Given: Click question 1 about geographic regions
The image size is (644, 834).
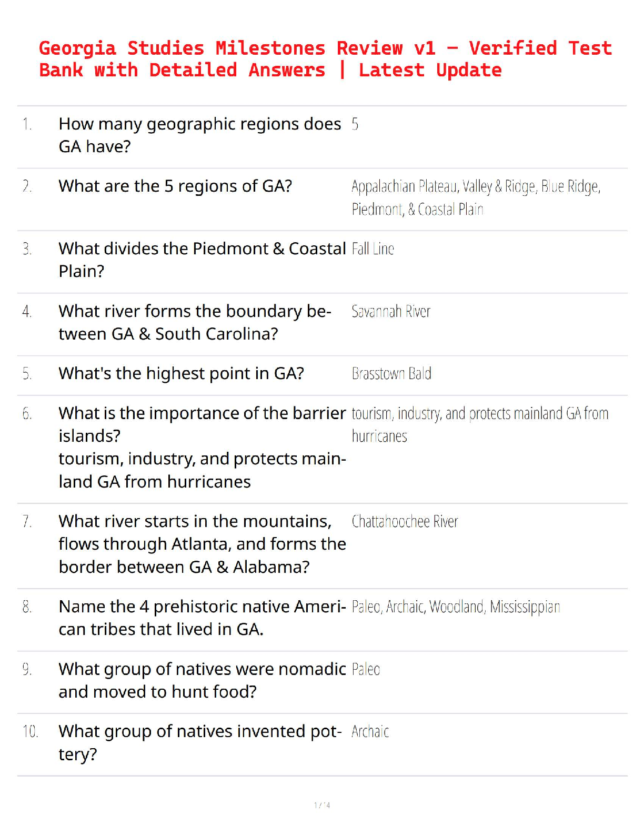Looking at the screenshot, I should point(199,135).
